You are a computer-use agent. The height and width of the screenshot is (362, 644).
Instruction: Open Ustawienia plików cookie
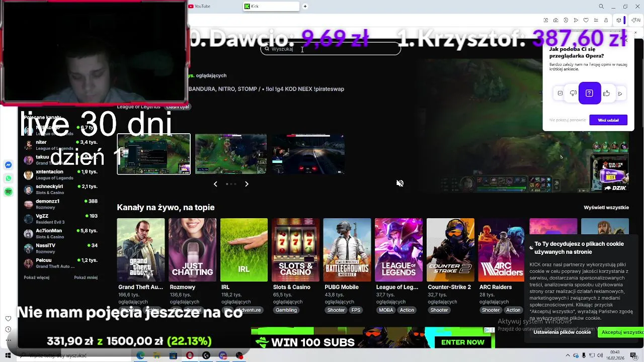(562, 332)
